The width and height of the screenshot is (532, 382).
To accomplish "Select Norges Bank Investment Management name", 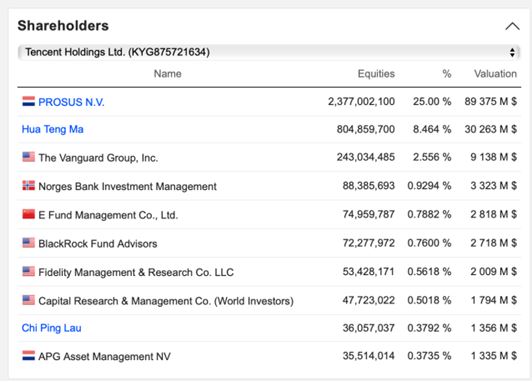I will pos(128,186).
